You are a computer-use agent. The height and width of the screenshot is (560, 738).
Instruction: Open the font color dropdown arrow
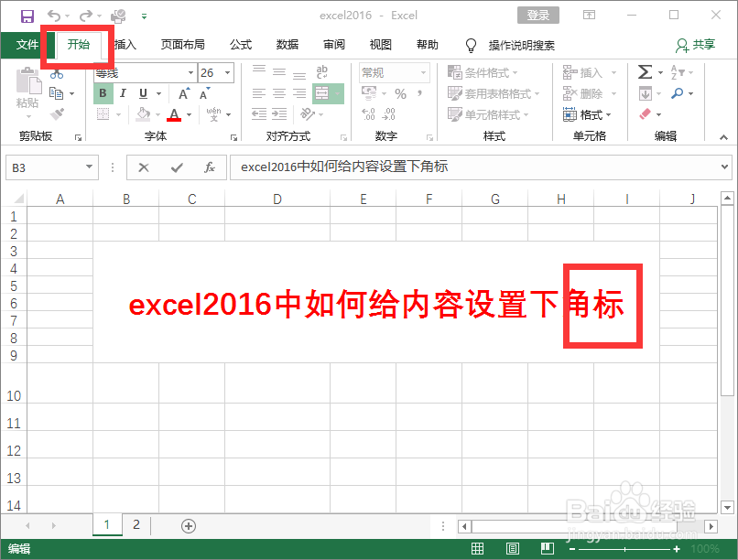[x=190, y=114]
